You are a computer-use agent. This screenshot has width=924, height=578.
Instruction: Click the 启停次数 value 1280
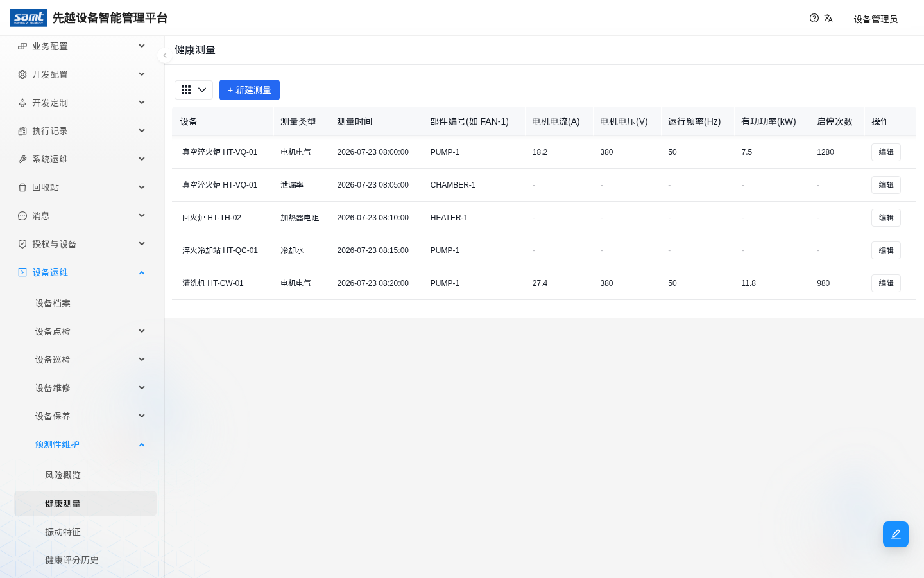tap(825, 152)
